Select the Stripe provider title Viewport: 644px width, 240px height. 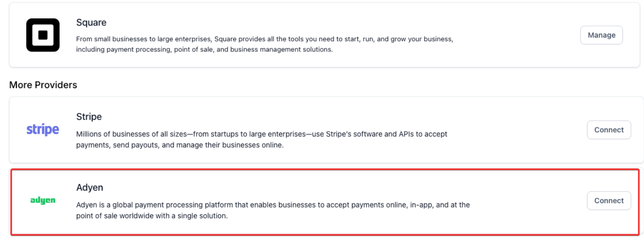(x=89, y=117)
